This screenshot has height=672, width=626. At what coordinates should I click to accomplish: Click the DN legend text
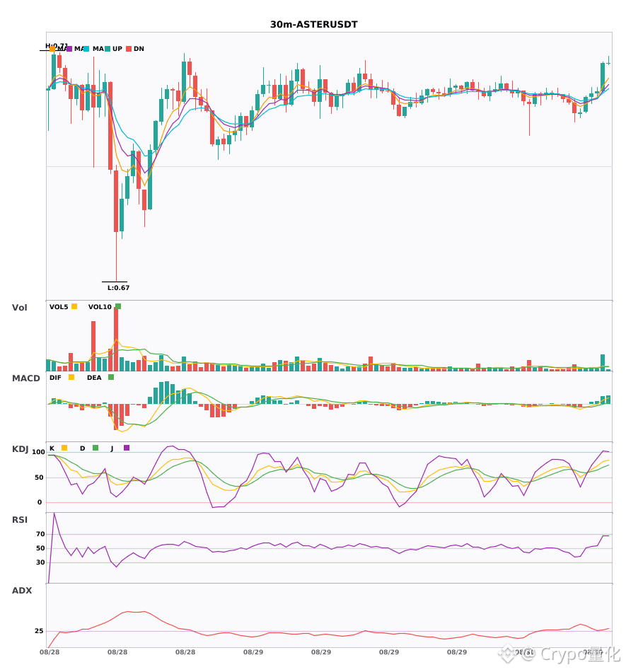(139, 49)
